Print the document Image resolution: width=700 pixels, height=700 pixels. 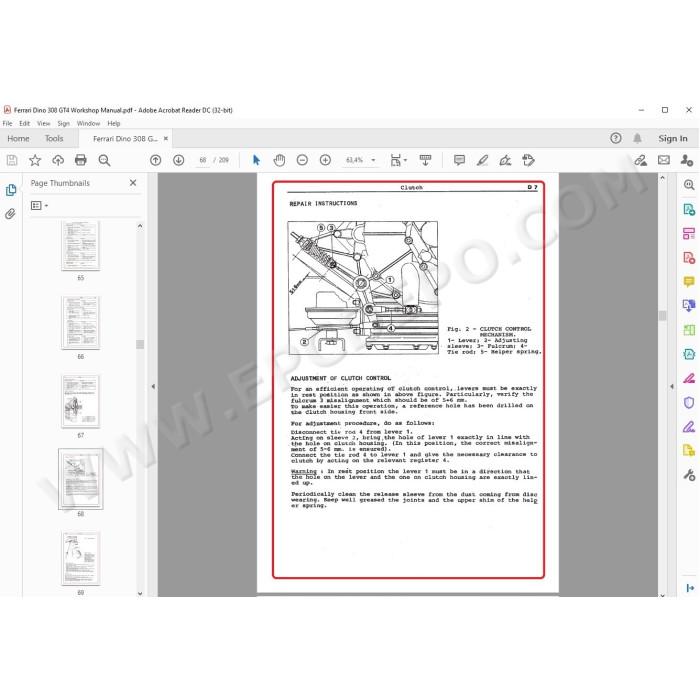click(x=81, y=160)
